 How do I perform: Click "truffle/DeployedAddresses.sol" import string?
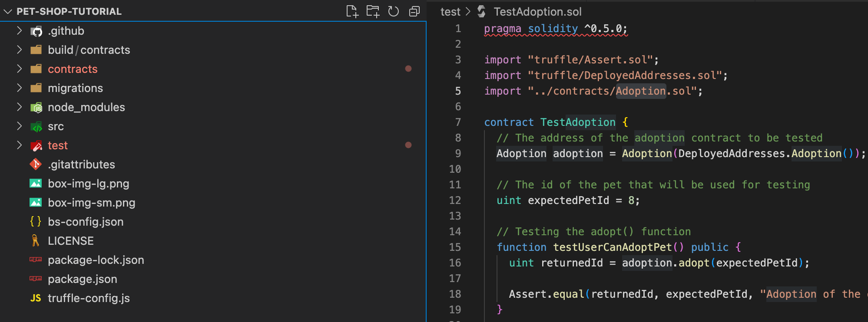625,76
